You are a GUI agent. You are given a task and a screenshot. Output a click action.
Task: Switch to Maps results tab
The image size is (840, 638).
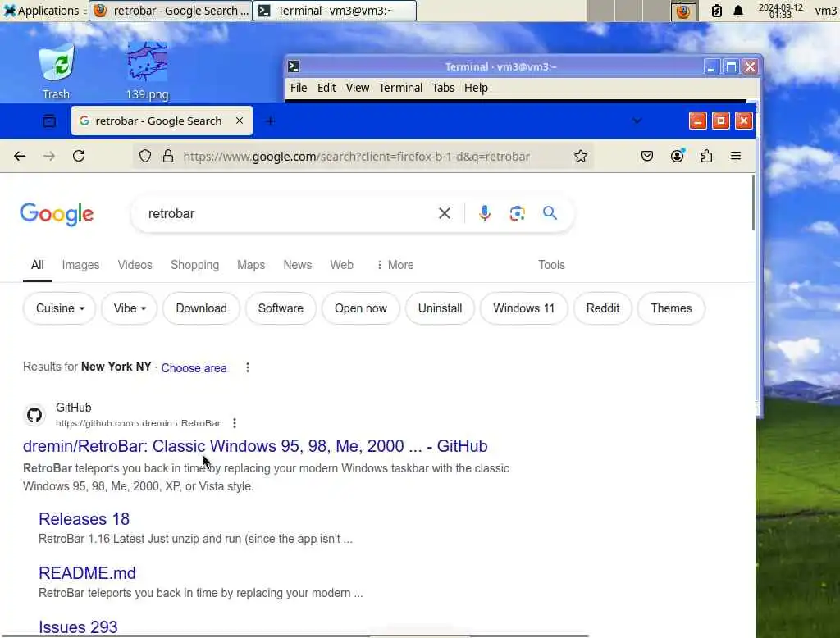click(251, 265)
